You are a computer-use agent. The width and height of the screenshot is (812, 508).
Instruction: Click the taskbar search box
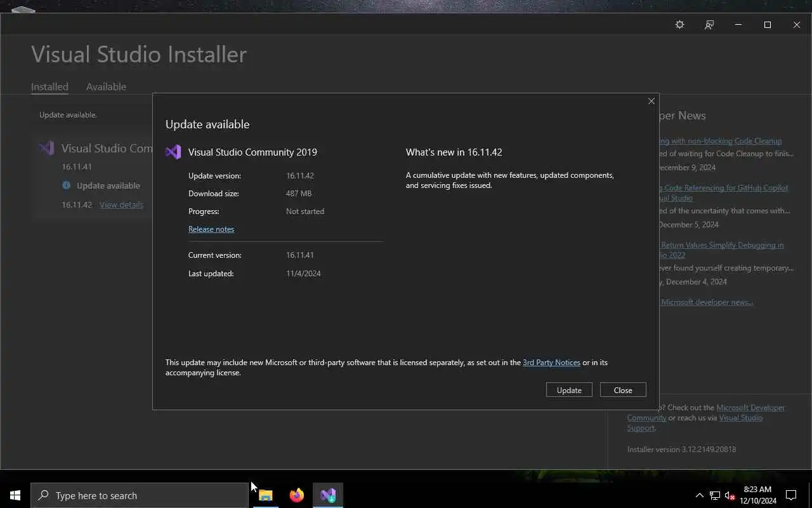point(140,495)
